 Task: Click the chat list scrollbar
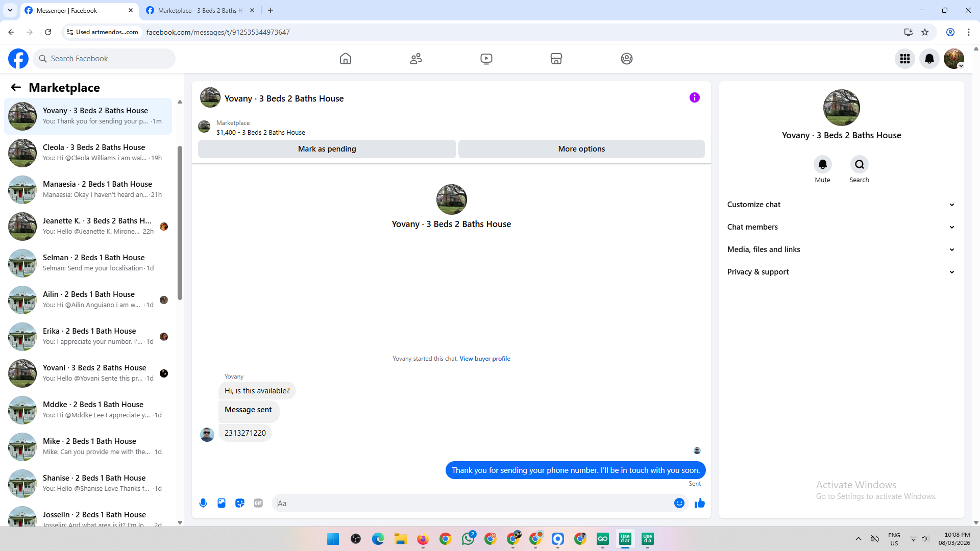click(180, 223)
